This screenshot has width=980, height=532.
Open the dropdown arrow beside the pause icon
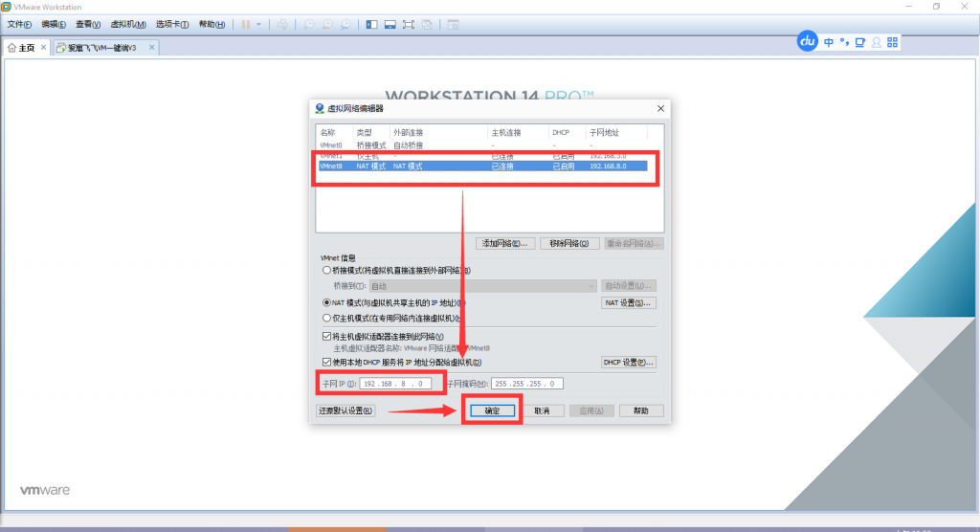pos(258,24)
